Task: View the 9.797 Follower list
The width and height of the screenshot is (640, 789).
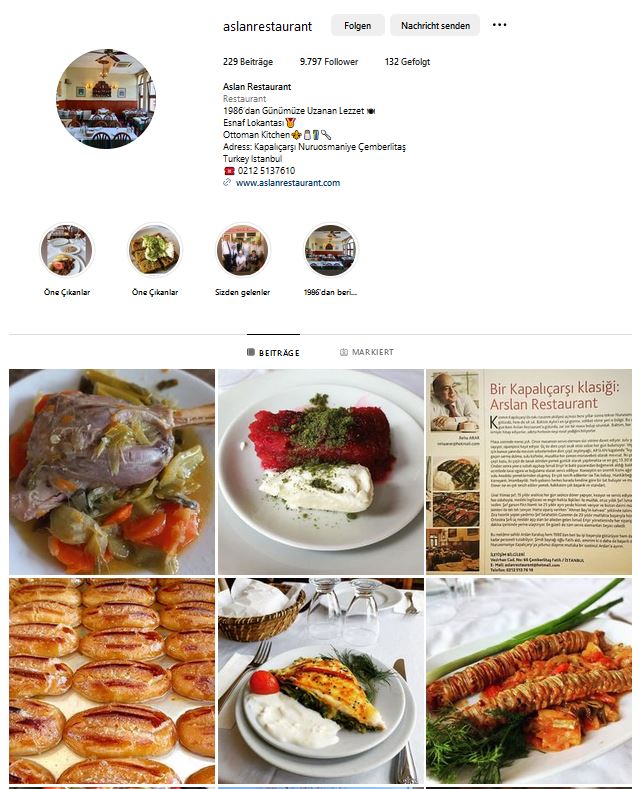Action: tap(329, 62)
